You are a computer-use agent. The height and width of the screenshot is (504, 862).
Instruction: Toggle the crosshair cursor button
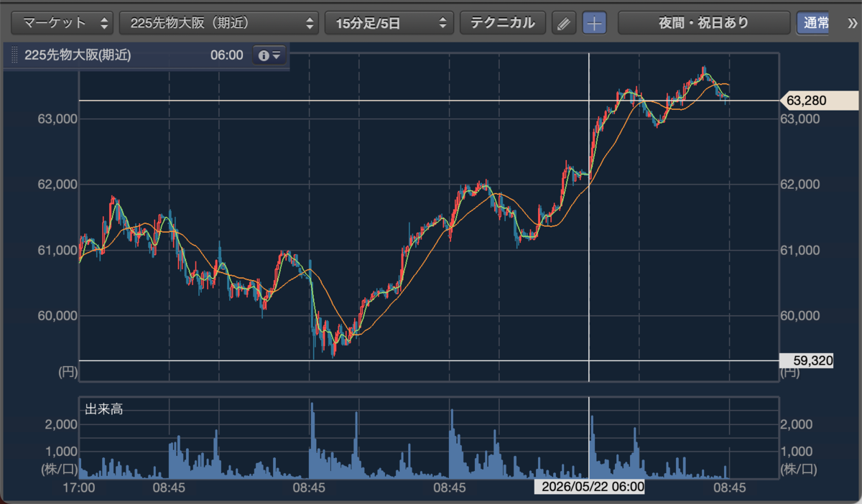click(x=594, y=23)
